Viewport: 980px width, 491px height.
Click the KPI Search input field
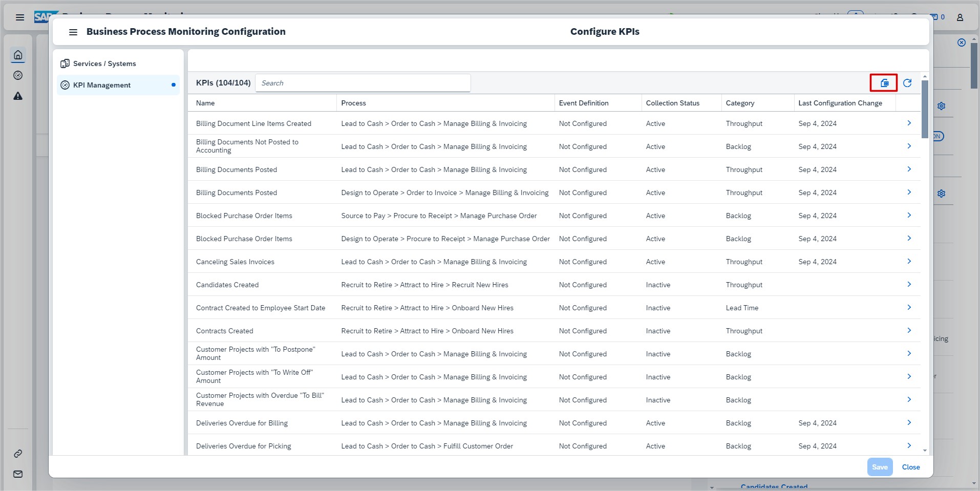[x=363, y=83]
